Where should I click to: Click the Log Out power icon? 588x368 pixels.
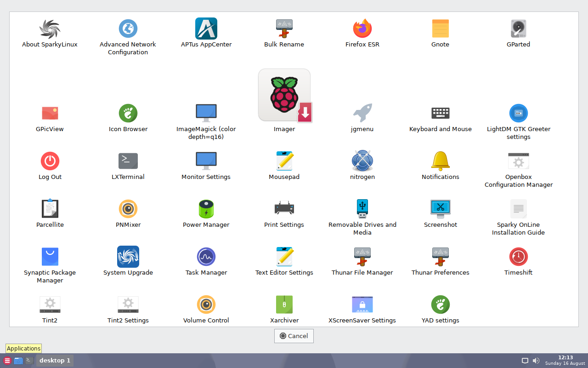(50, 161)
